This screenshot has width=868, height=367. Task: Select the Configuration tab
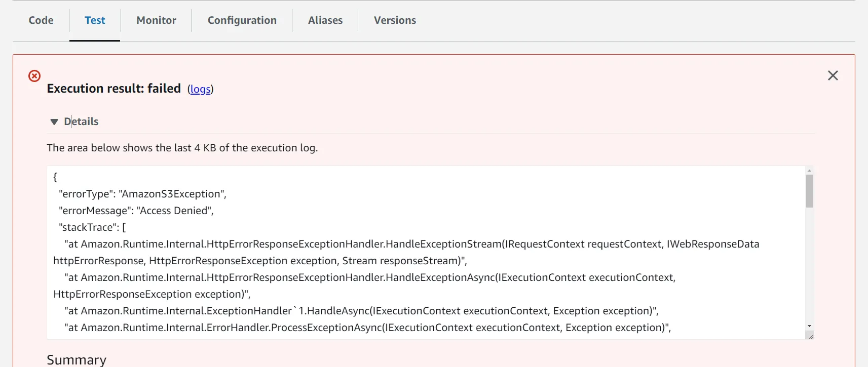pyautogui.click(x=242, y=20)
